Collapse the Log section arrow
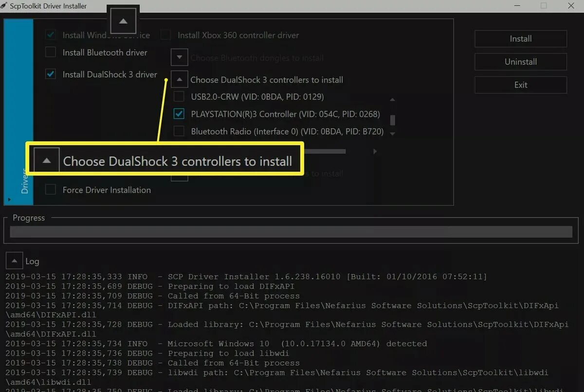Viewport: 584px width, 392px height. pos(14,261)
